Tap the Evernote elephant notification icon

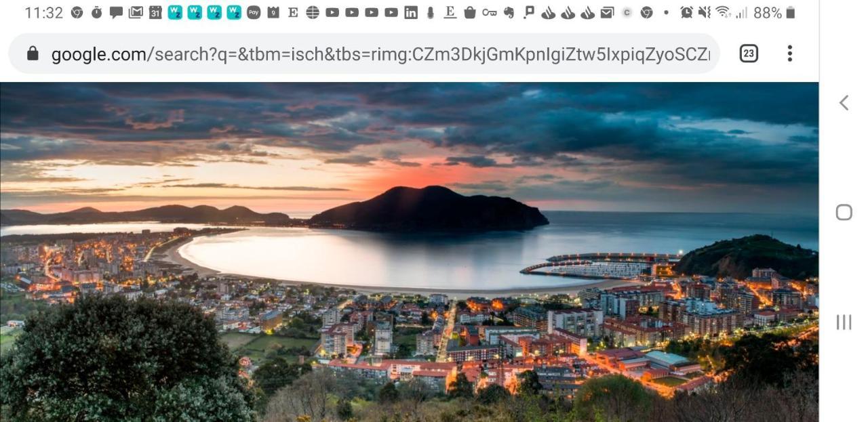click(509, 13)
